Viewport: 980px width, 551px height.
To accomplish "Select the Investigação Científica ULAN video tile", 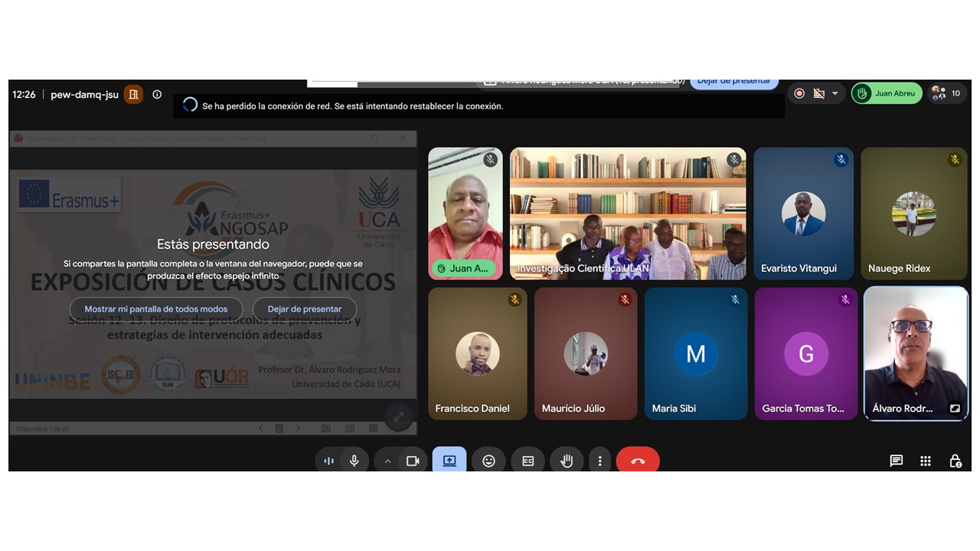I will pos(628,214).
